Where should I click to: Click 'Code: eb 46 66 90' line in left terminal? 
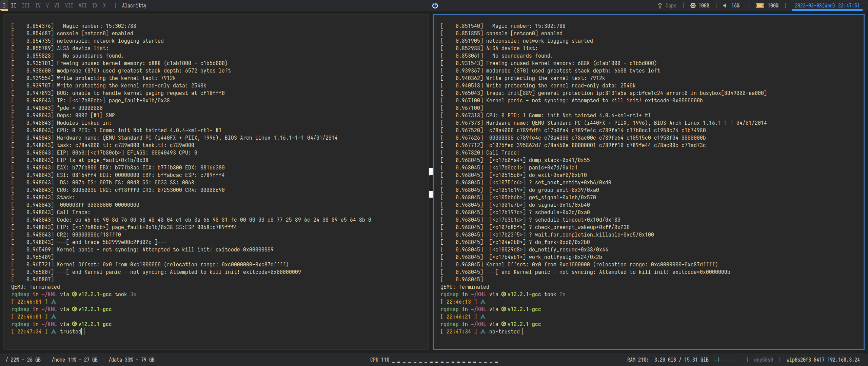coord(191,220)
